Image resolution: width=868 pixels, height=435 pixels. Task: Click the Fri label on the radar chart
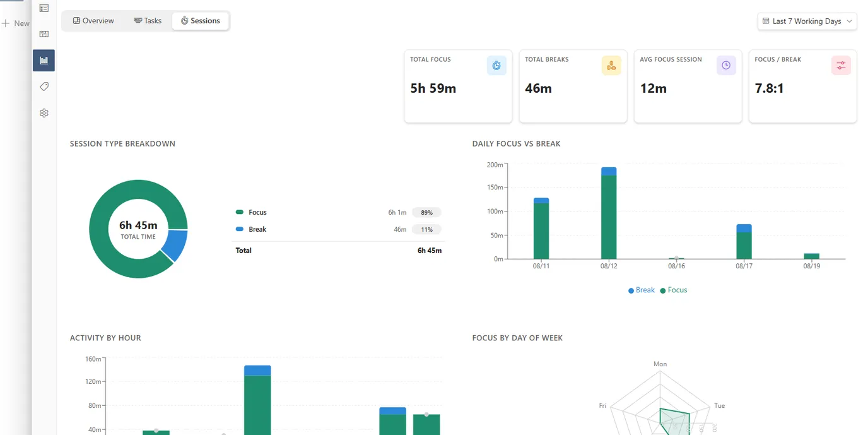pos(602,406)
